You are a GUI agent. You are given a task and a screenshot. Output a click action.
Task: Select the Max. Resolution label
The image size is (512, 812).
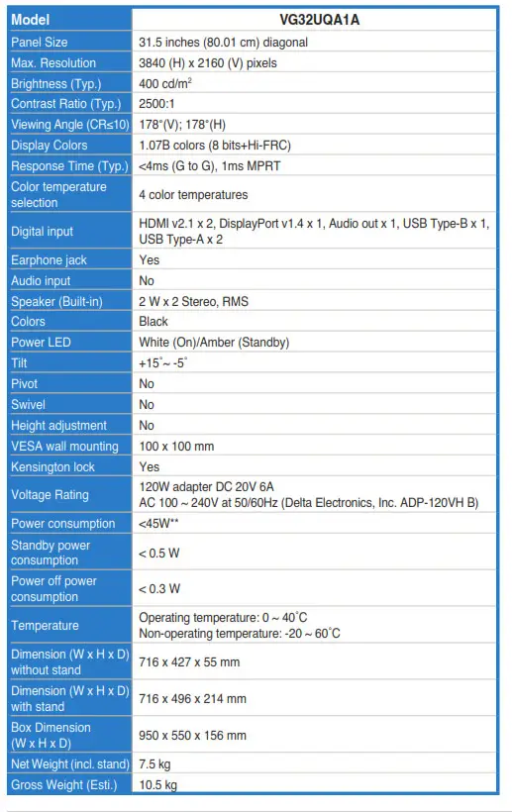(53, 63)
